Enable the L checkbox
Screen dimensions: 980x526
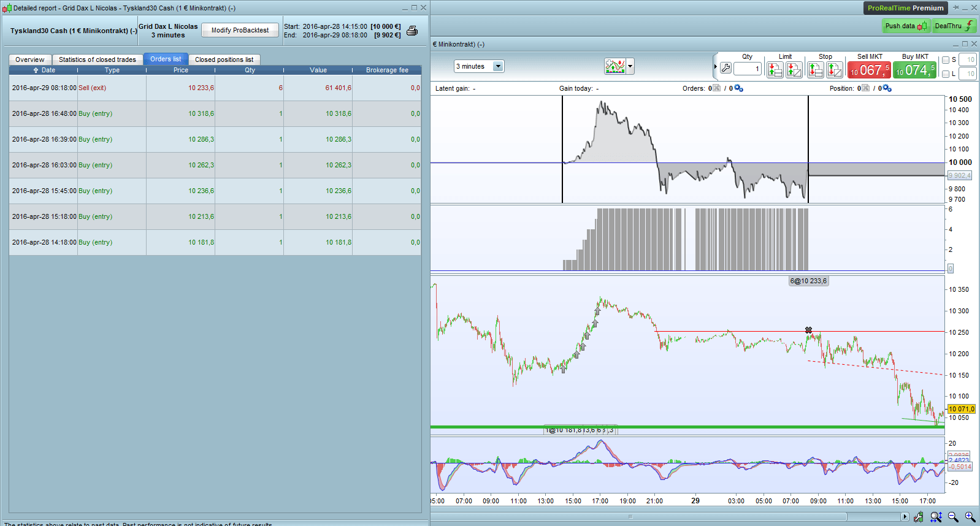point(946,74)
